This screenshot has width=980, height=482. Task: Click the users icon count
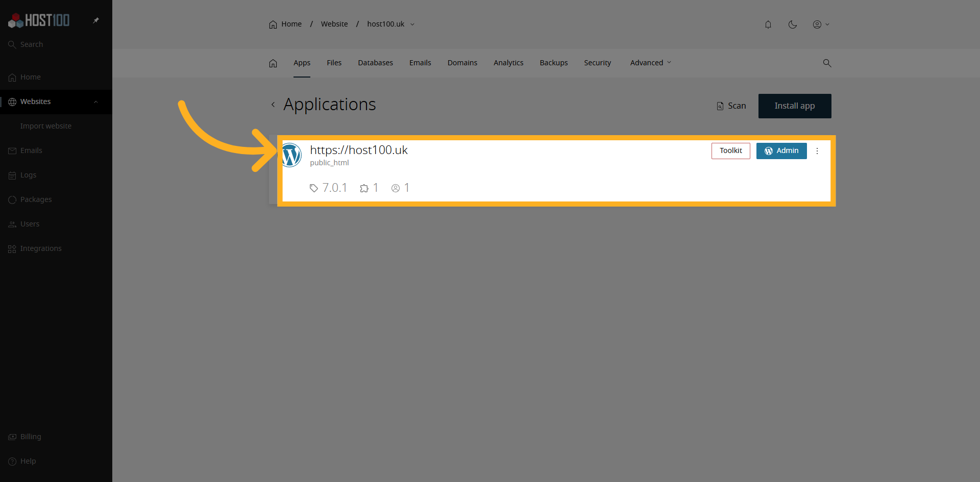(x=400, y=188)
